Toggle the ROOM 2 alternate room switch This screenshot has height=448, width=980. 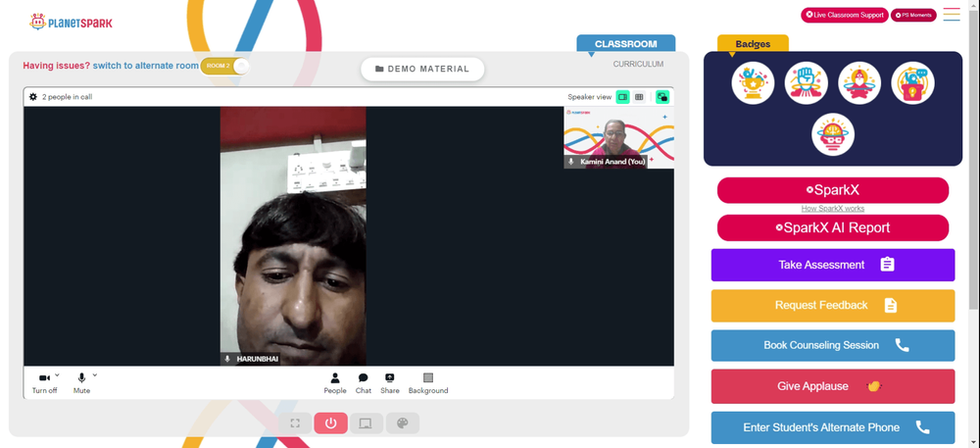pos(225,66)
